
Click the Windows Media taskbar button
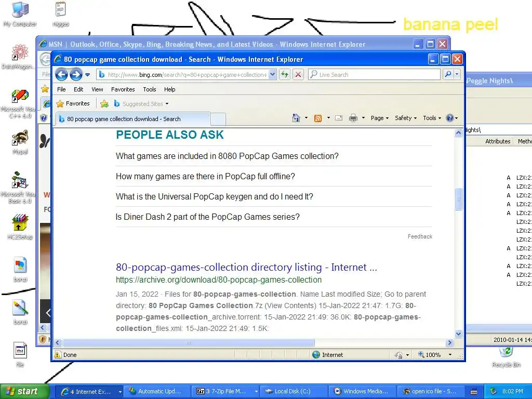[362, 392]
